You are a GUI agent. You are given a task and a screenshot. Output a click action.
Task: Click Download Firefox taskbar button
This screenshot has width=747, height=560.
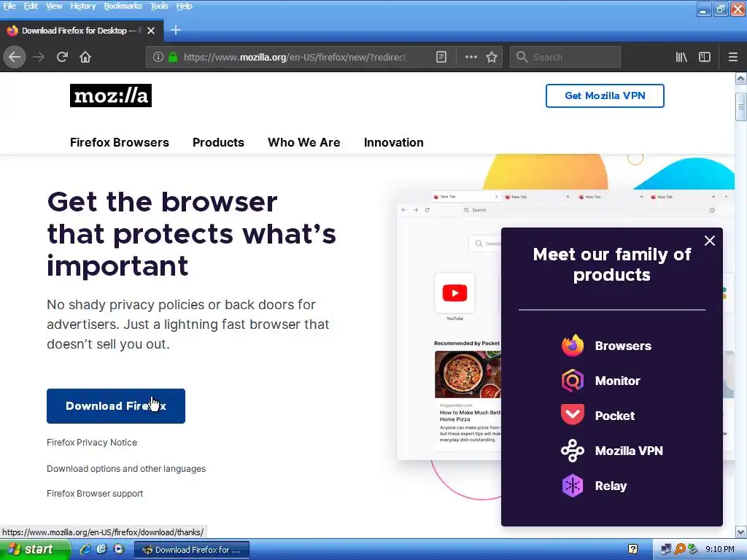192,550
